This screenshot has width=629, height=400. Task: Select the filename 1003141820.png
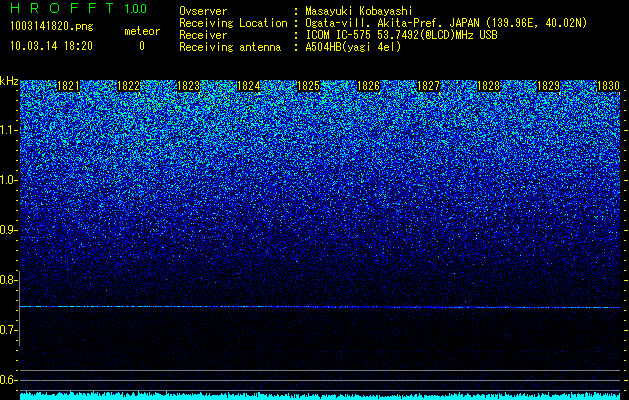coord(51,26)
